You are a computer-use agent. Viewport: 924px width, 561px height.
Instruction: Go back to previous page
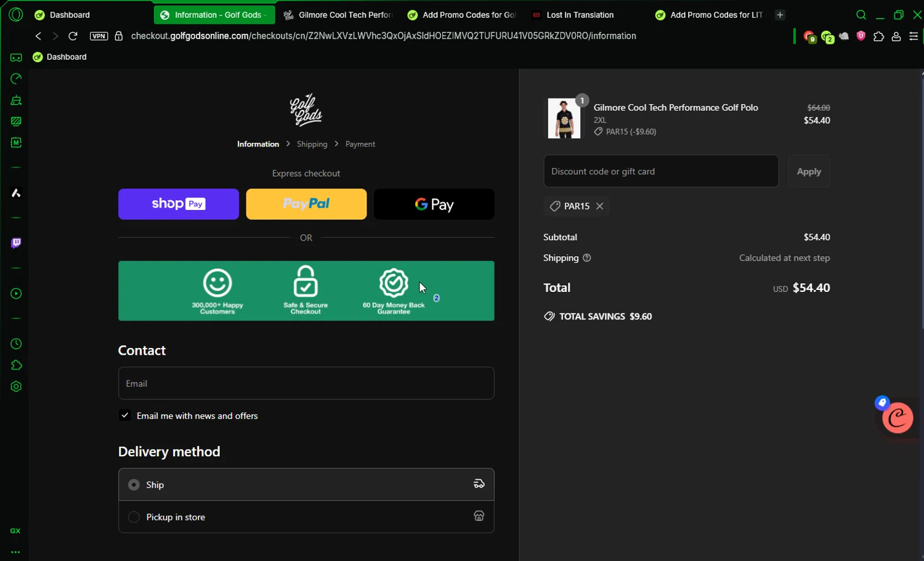pos(38,36)
